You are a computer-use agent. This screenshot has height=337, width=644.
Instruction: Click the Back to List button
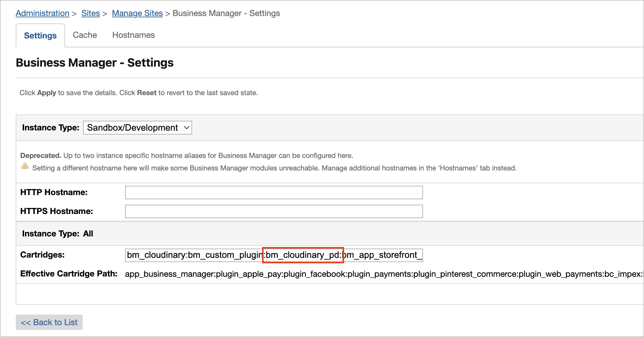pos(49,322)
